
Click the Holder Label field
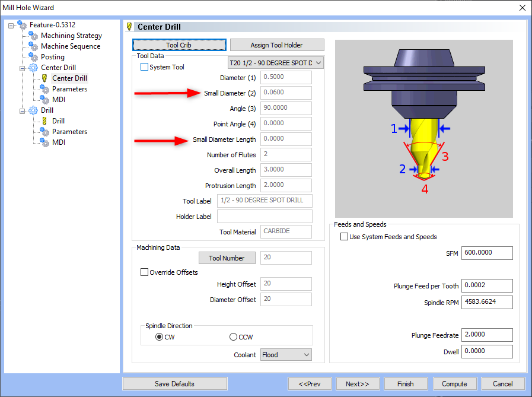(265, 217)
